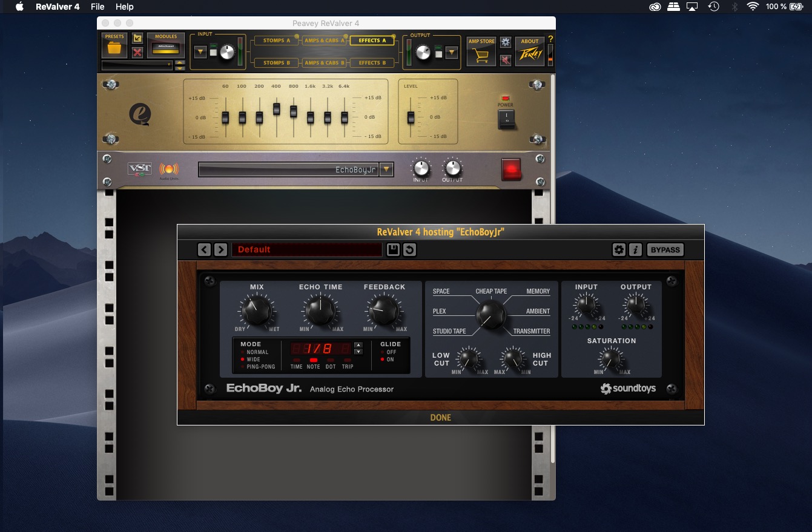Viewport: 812px width, 532px height.
Task: Switch to the Effects B tab
Action: point(372,62)
